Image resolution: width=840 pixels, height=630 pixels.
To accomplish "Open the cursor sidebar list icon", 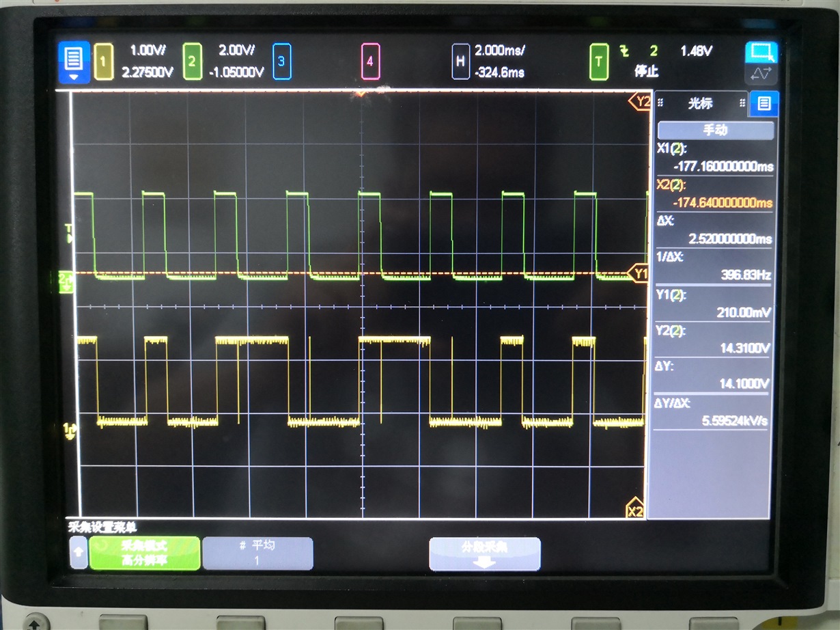I will coord(764,104).
